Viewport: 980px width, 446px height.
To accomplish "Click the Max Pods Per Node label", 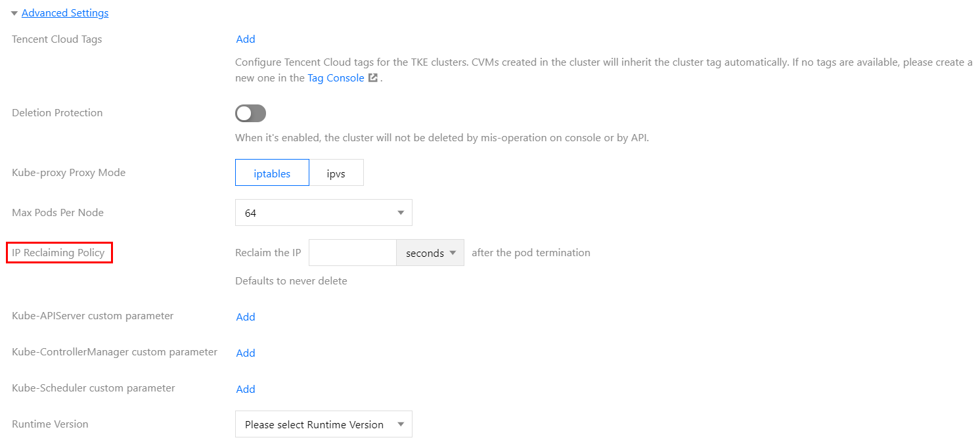I will (58, 213).
